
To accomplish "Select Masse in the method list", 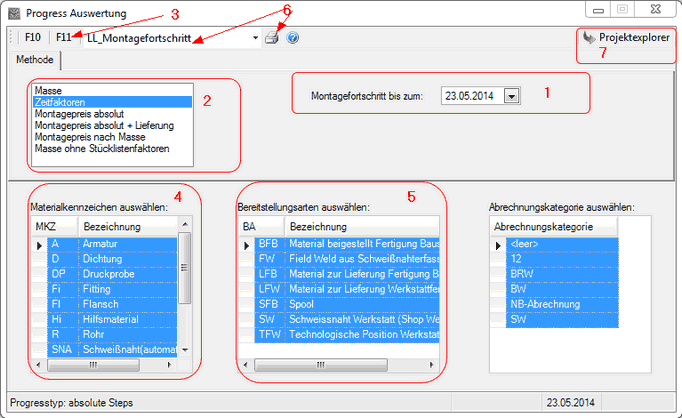I will tap(48, 91).
